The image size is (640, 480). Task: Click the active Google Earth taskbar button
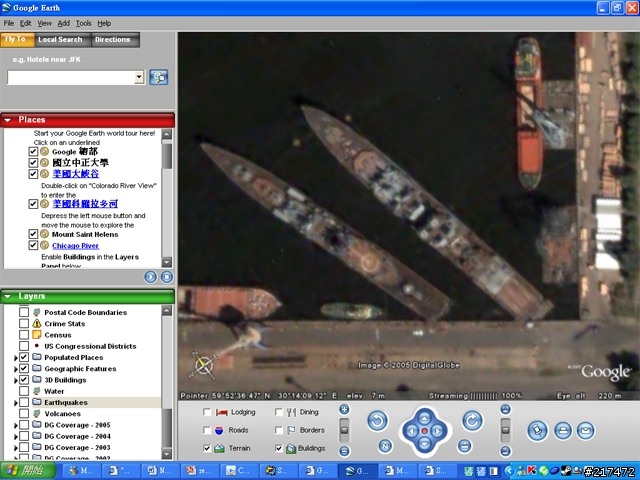(356, 471)
